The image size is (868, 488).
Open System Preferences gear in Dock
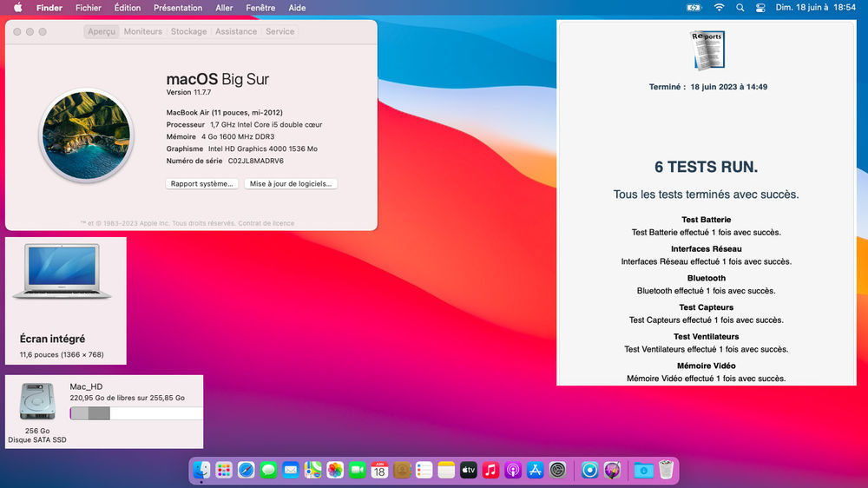point(557,470)
